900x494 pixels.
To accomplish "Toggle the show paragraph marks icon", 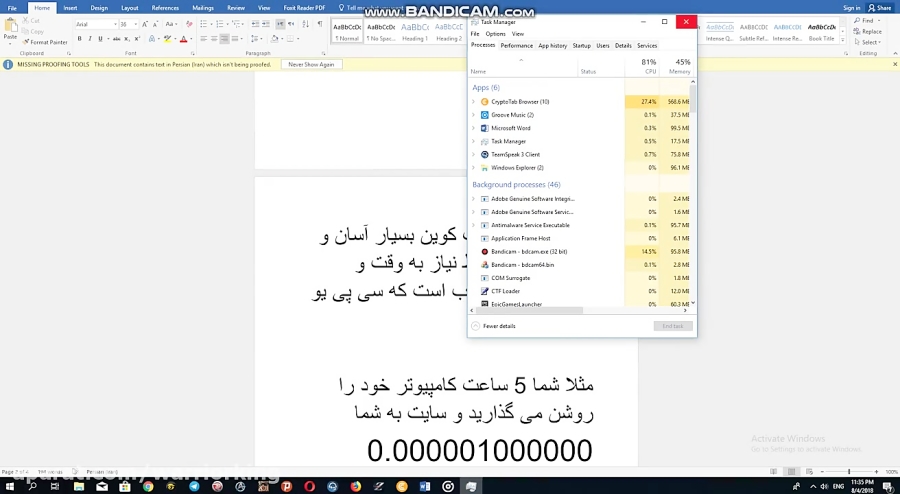I will [320, 23].
